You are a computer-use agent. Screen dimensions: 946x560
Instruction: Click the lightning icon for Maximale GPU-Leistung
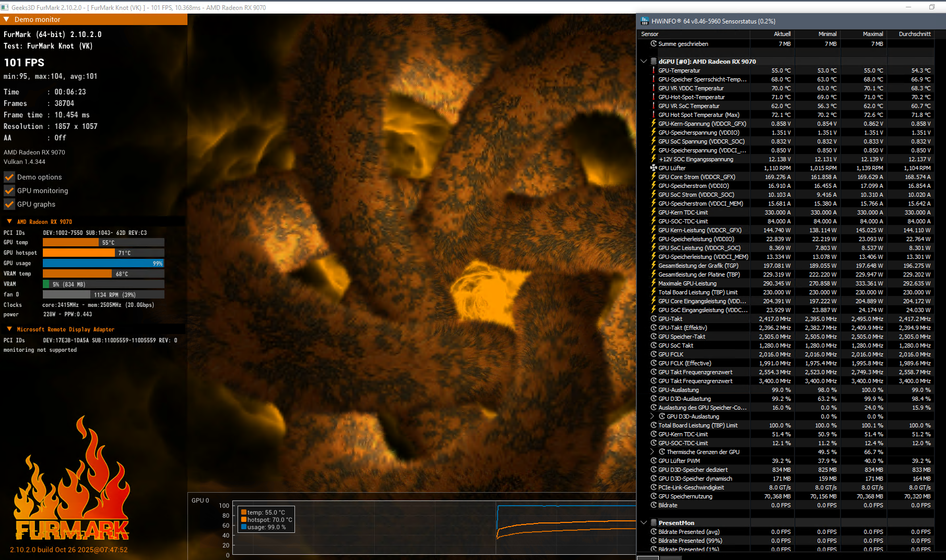[653, 283]
